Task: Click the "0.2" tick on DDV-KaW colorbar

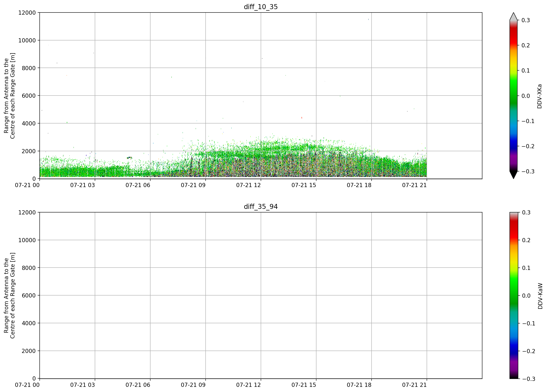Action: pyautogui.click(x=526, y=240)
